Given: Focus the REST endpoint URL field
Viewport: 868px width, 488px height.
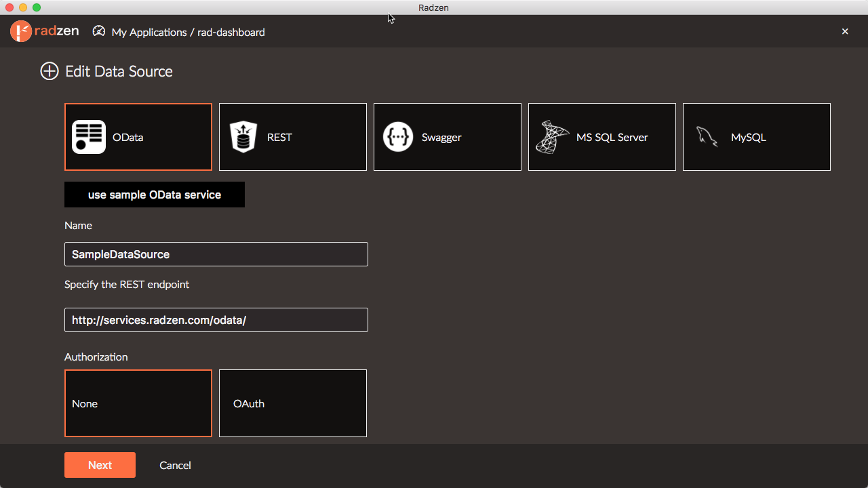Looking at the screenshot, I should (x=216, y=320).
